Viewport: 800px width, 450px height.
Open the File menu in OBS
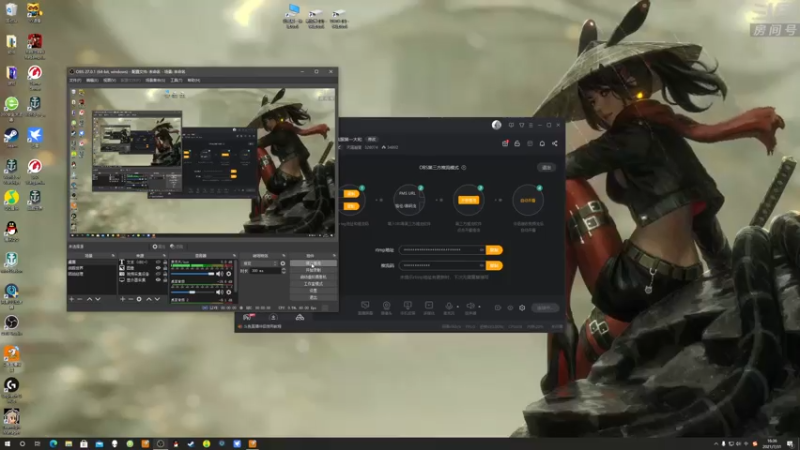[75, 80]
